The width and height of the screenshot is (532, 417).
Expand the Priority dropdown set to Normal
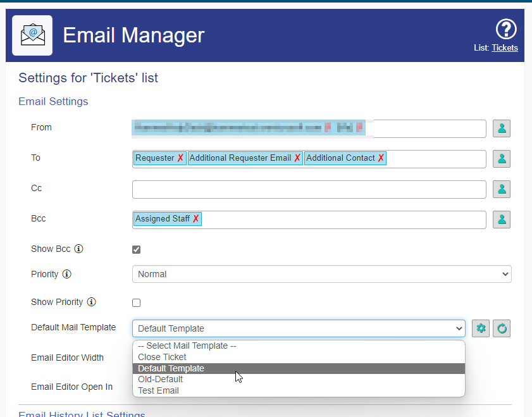[321, 274]
